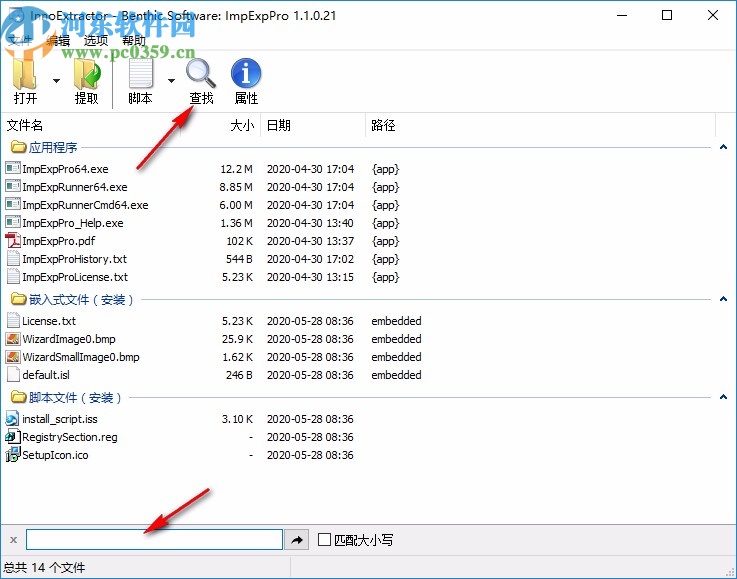The image size is (737, 579).
Task: Select the ImpExpPro64.exe file icon
Action: click(x=13, y=168)
